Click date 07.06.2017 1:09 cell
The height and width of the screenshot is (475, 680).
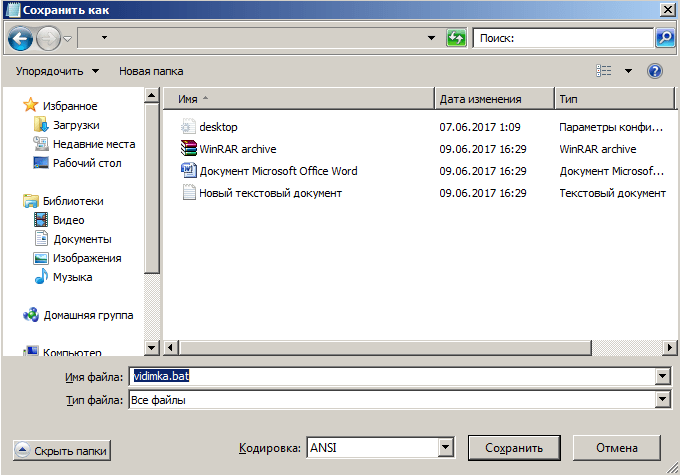(x=480, y=127)
